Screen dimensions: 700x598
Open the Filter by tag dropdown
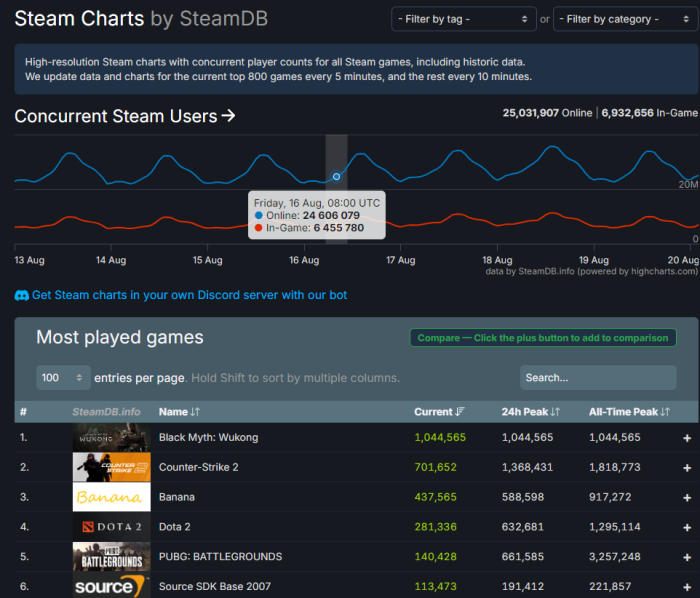(463, 19)
